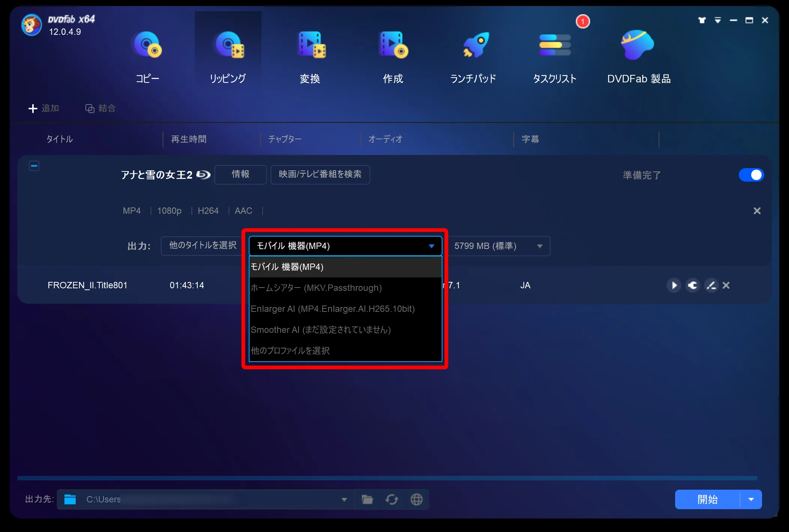Click the 準備完了 status text
This screenshot has width=789, height=532.
(642, 175)
